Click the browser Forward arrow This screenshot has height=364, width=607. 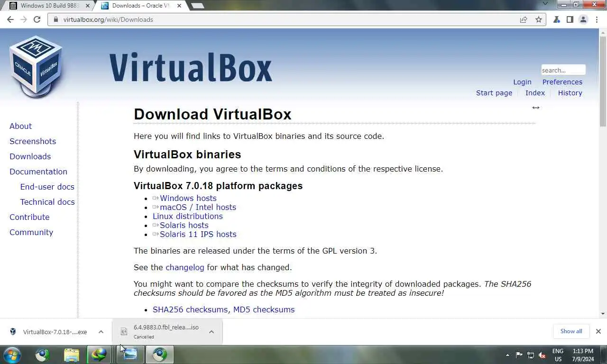coord(24,19)
